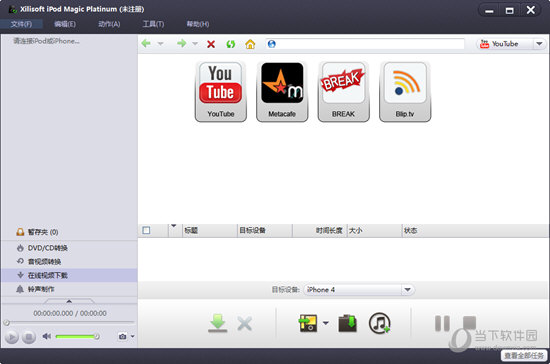Sort by 标题 column header
Screen dimensions: 550x364
[x=210, y=230]
